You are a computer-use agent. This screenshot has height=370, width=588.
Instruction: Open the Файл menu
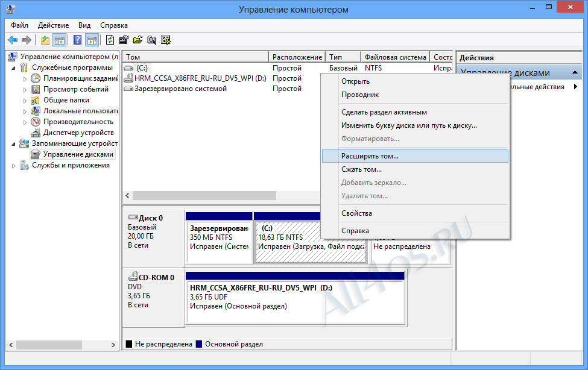19,25
